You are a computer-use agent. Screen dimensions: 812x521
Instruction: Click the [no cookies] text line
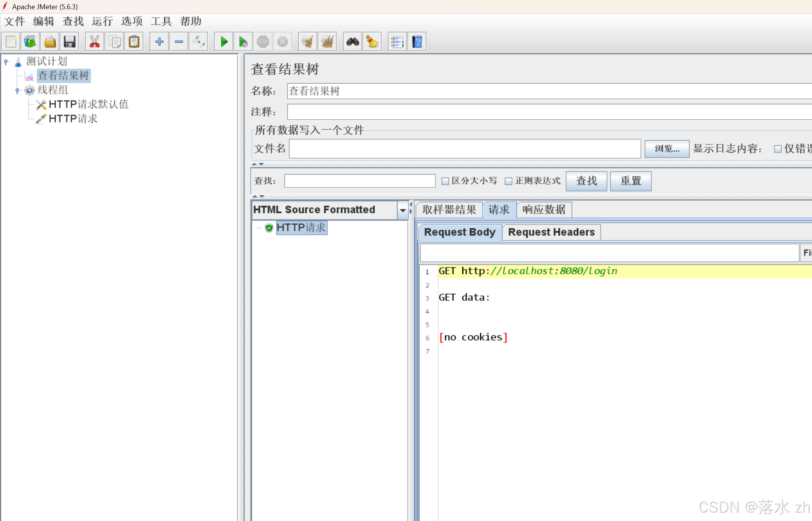point(473,337)
